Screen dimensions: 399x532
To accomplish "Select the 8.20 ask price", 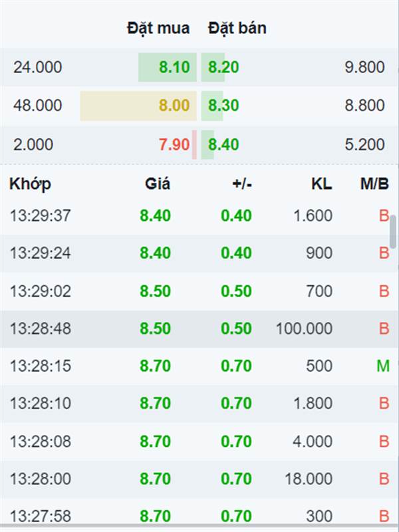I will pos(223,67).
